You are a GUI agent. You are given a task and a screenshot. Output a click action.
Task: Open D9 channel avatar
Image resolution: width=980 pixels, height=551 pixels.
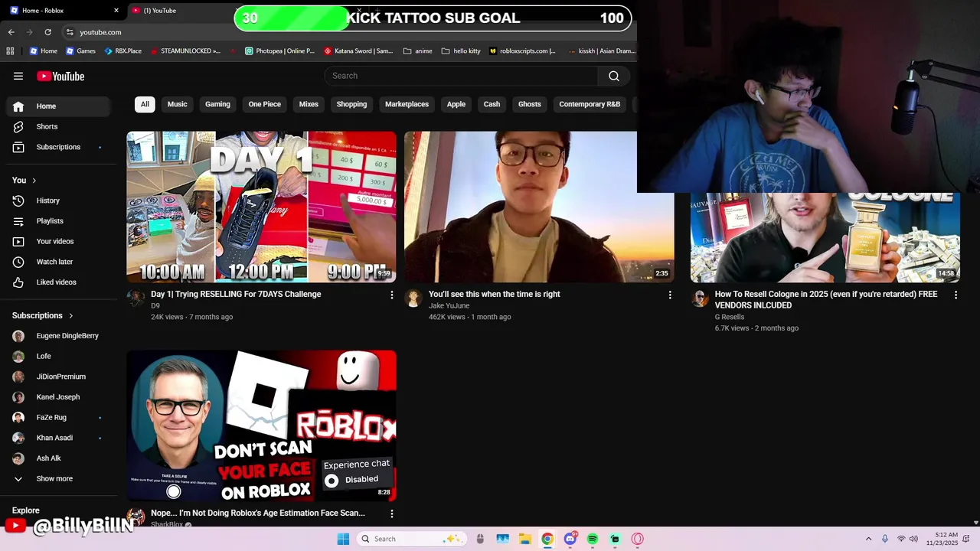point(136,298)
